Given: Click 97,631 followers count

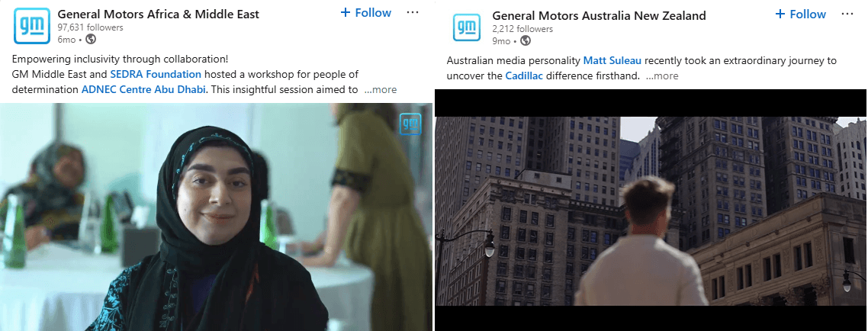Looking at the screenshot, I should click(90, 27).
